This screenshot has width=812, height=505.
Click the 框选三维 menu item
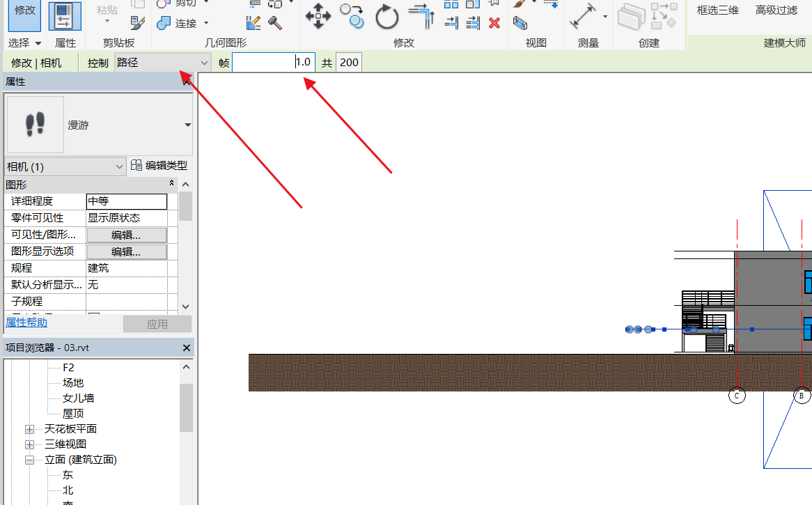717,10
